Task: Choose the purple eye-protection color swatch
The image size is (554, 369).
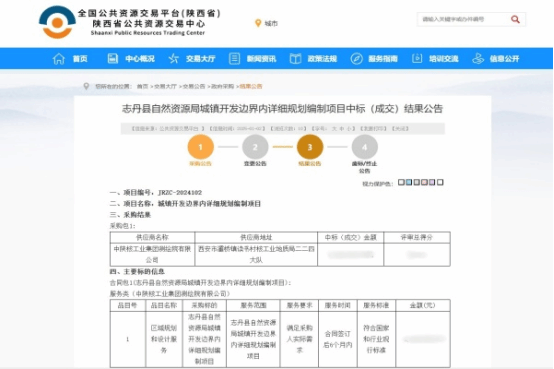Action: click(x=432, y=182)
